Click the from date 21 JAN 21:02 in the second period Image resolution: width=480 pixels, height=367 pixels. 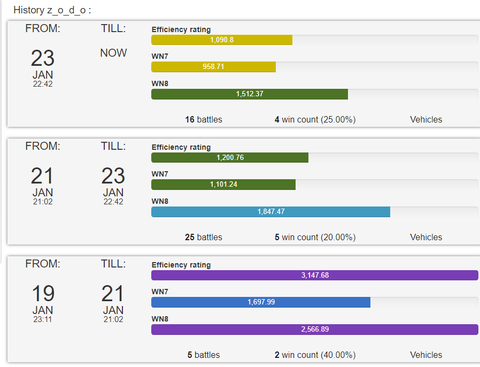tap(43, 186)
